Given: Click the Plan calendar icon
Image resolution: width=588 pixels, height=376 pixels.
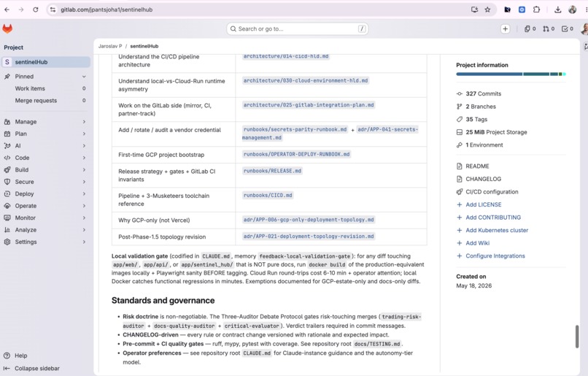Looking at the screenshot, I should tap(7, 134).
